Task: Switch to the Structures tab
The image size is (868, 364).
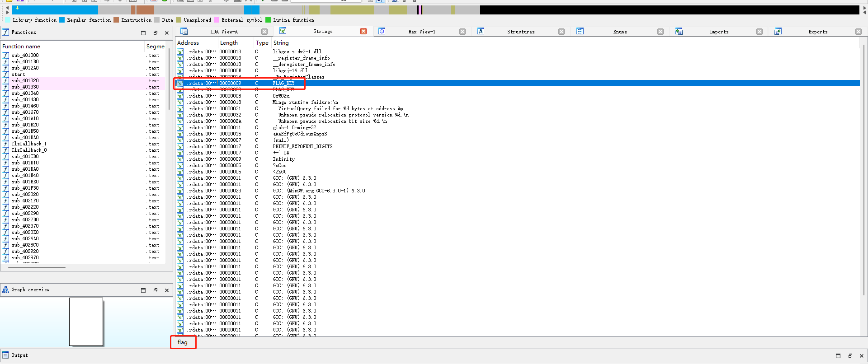Action: point(521,32)
